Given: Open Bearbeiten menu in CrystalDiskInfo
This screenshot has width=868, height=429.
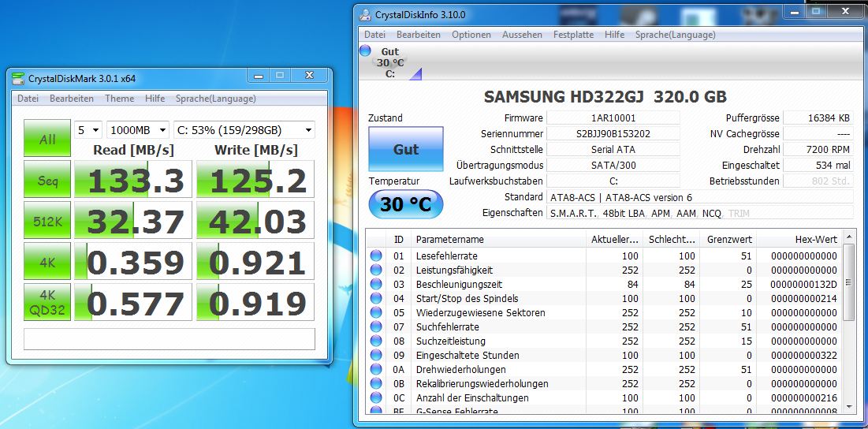Looking at the screenshot, I should [x=419, y=35].
